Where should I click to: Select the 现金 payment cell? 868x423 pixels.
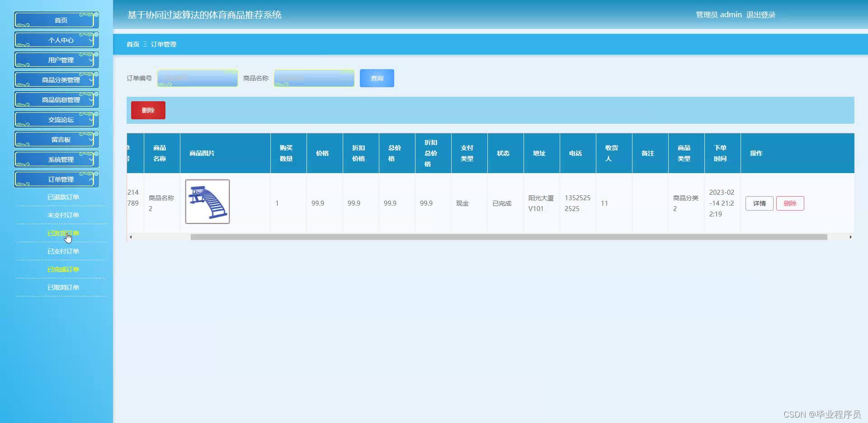click(x=469, y=203)
